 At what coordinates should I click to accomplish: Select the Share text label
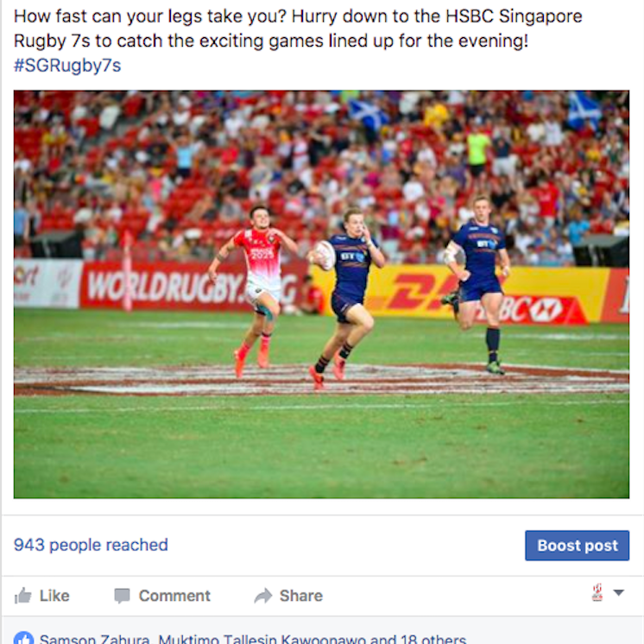point(301,596)
